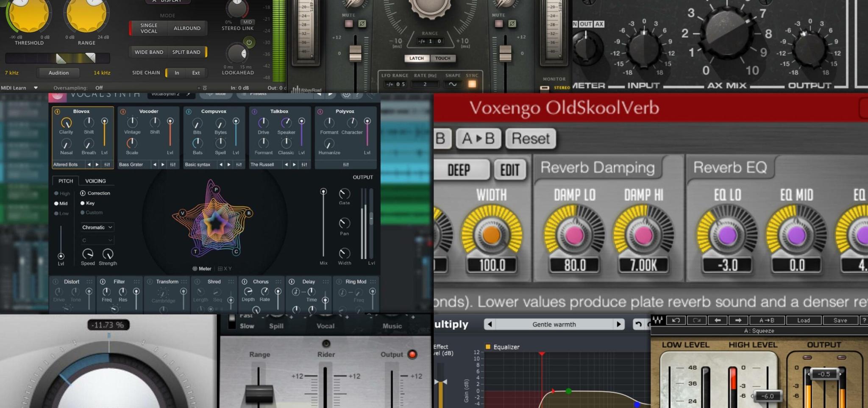Click the Rider fader control
This screenshot has height=408, width=868.
[x=325, y=381]
